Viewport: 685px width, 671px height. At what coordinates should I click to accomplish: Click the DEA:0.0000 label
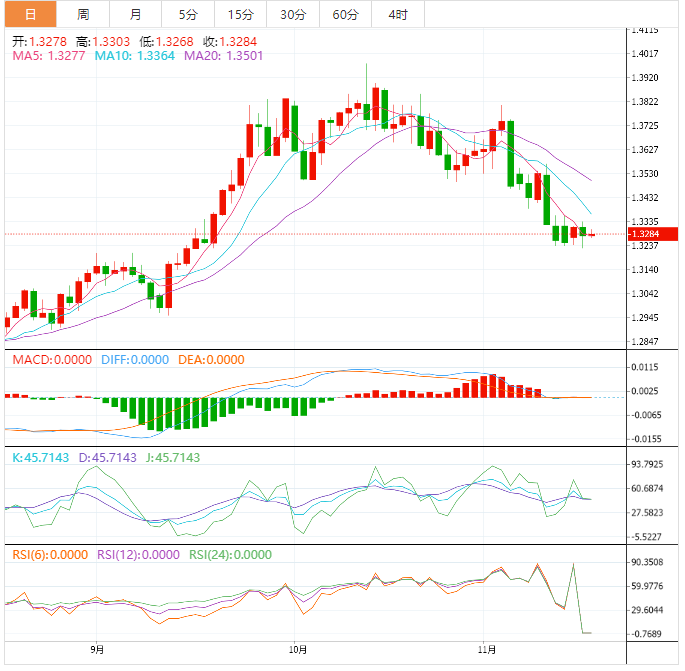[211, 360]
